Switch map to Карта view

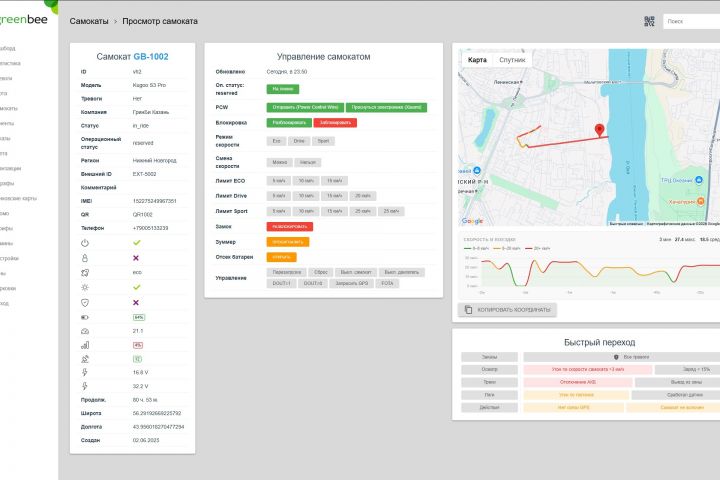point(477,60)
